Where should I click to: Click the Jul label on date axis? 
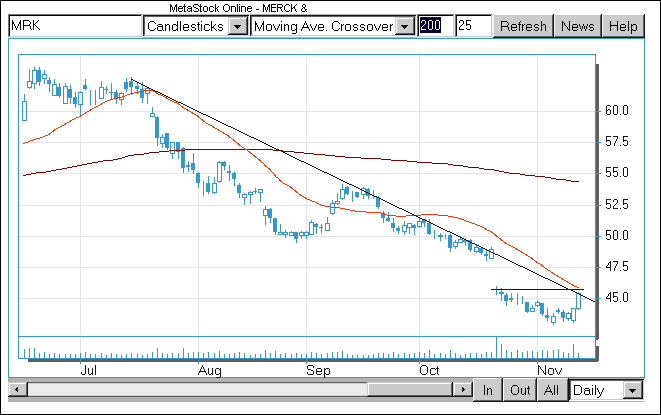(89, 370)
